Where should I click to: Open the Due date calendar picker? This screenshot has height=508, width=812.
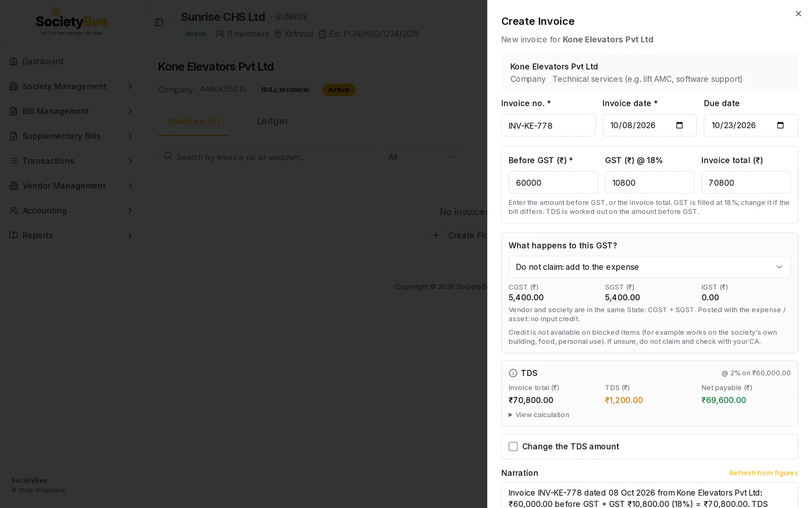click(781, 125)
